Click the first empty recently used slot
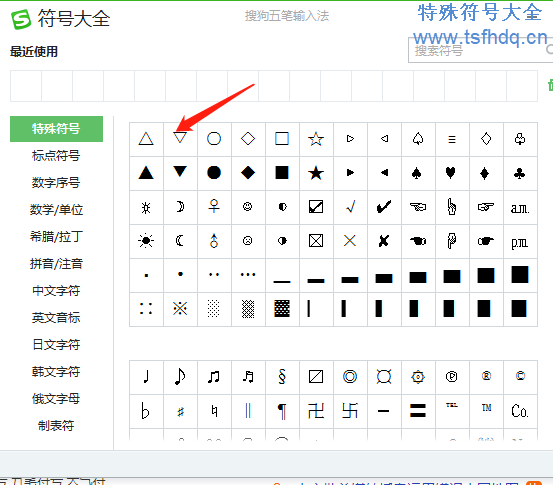This screenshot has height=485, width=553. [x=26, y=86]
